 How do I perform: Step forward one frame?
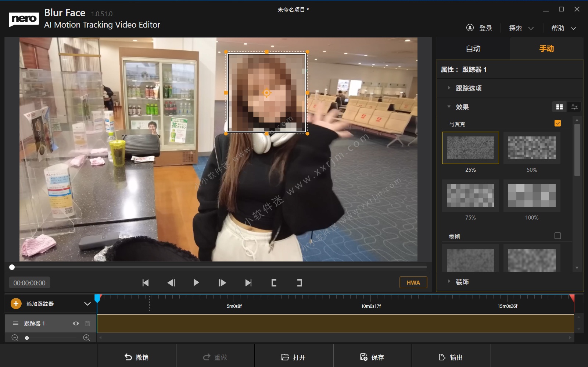point(222,283)
